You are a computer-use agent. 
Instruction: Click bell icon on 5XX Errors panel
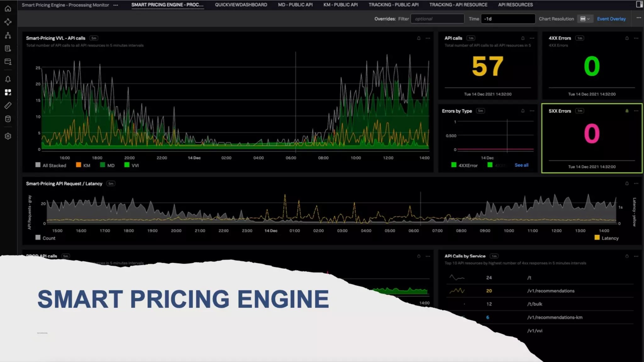tap(627, 111)
